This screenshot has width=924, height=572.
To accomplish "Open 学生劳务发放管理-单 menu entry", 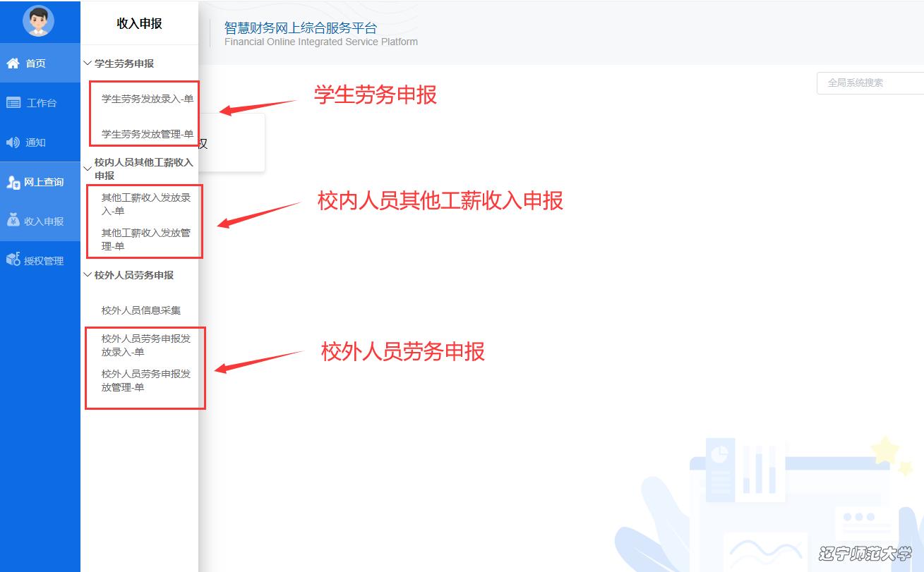I will [x=147, y=134].
